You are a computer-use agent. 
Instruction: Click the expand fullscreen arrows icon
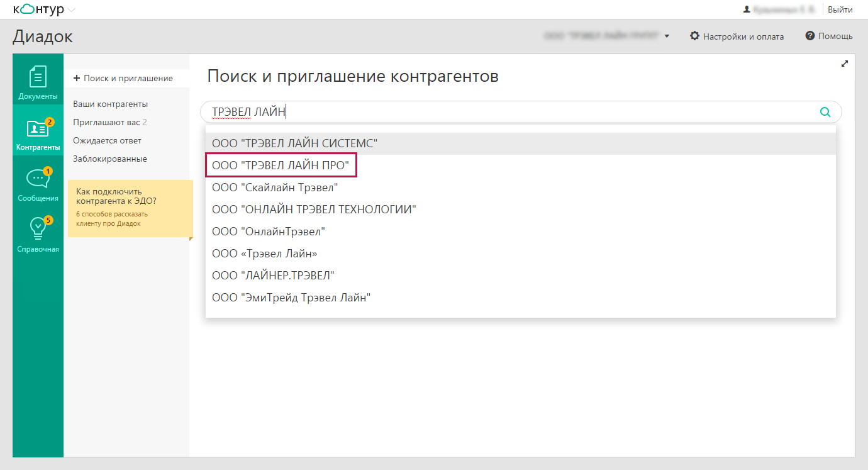click(x=845, y=64)
